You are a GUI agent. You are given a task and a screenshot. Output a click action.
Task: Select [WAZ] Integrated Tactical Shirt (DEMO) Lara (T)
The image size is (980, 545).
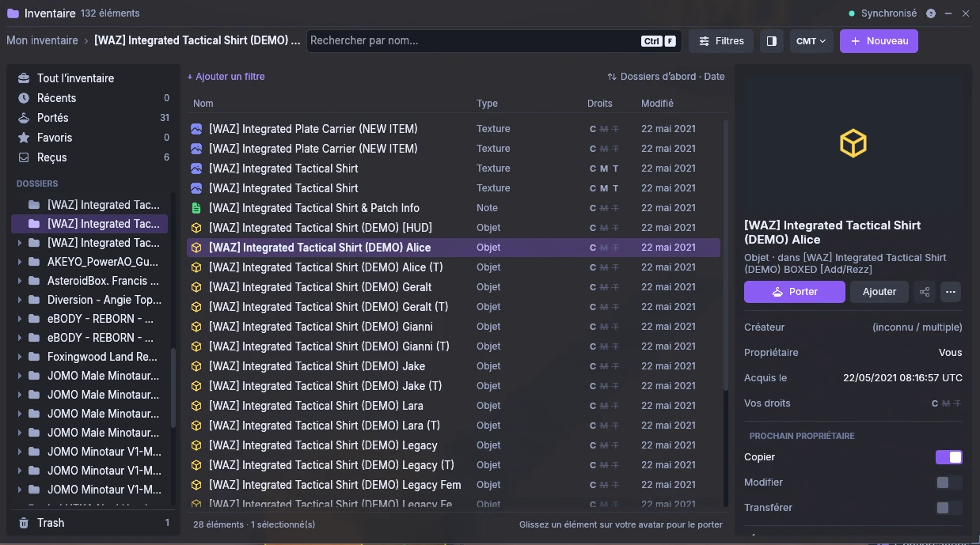coord(454,426)
